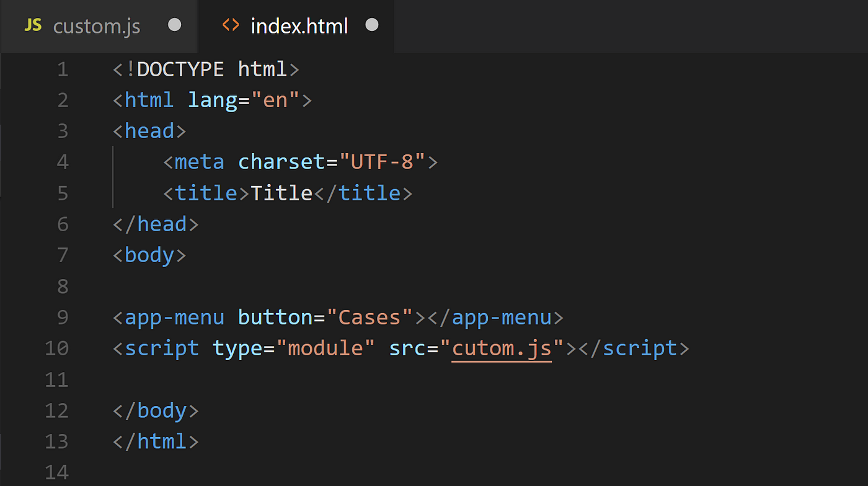Open the underlined cutom.js link
Image resolution: width=868 pixels, height=486 pixels.
[x=502, y=348]
